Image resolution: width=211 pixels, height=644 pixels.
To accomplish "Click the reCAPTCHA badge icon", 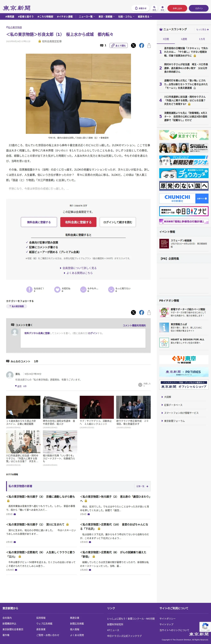I will point(205,627).
